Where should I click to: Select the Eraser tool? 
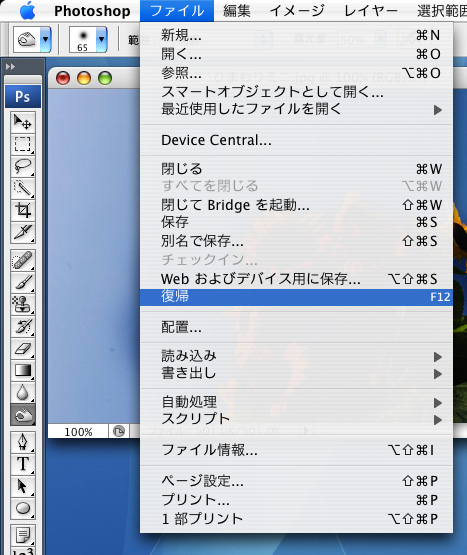[x=23, y=349]
